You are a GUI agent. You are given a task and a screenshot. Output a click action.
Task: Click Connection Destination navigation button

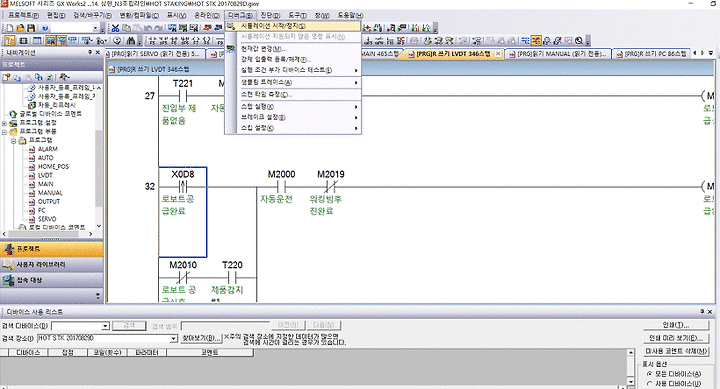(51, 280)
